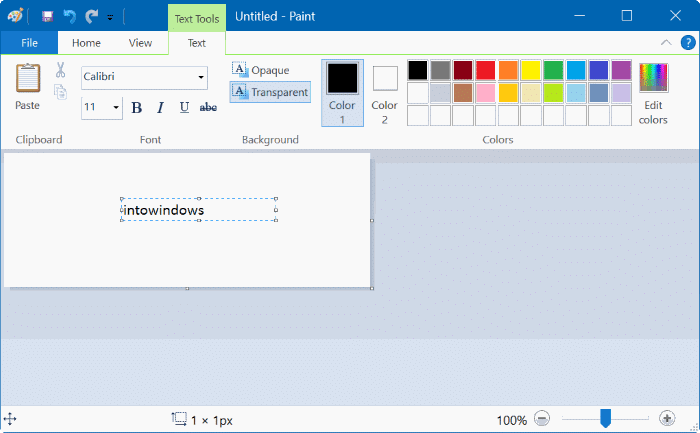Toggle Strikethrough text formatting
The width and height of the screenshot is (700, 433).
pyautogui.click(x=208, y=108)
